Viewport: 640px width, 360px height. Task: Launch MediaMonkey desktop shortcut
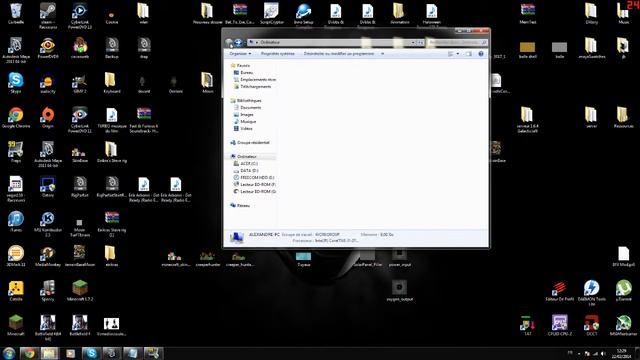47,256
